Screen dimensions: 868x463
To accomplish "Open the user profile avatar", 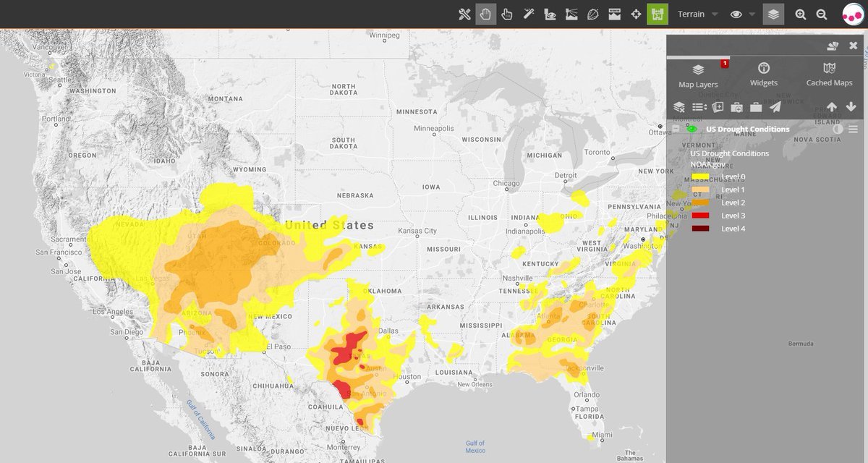I will (854, 14).
